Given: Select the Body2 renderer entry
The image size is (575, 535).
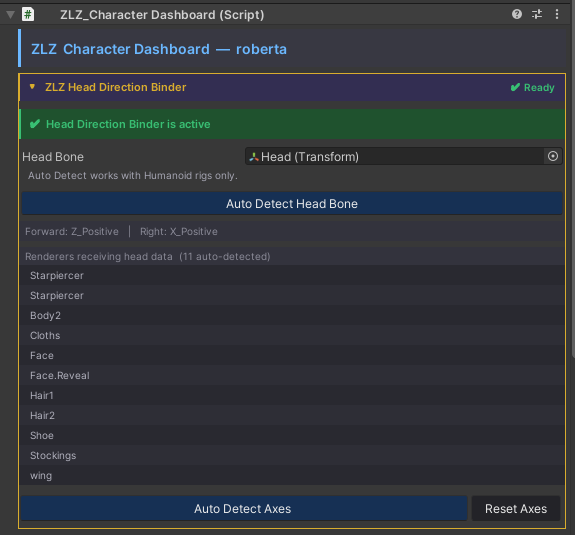Looking at the screenshot, I should pyautogui.click(x=292, y=315).
